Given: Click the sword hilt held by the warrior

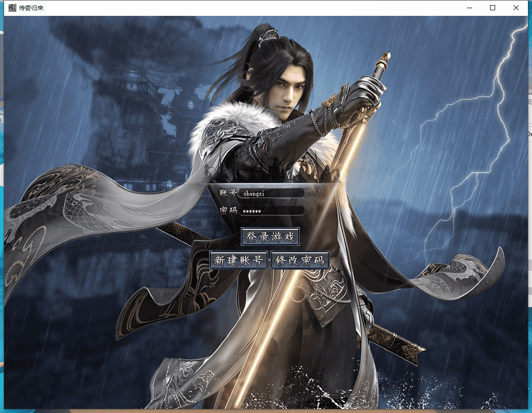Looking at the screenshot, I should (381, 67).
